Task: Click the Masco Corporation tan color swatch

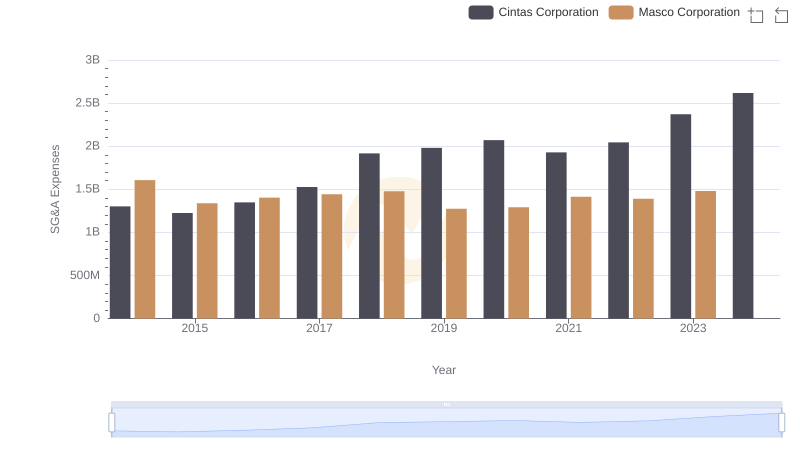Action: (x=621, y=12)
